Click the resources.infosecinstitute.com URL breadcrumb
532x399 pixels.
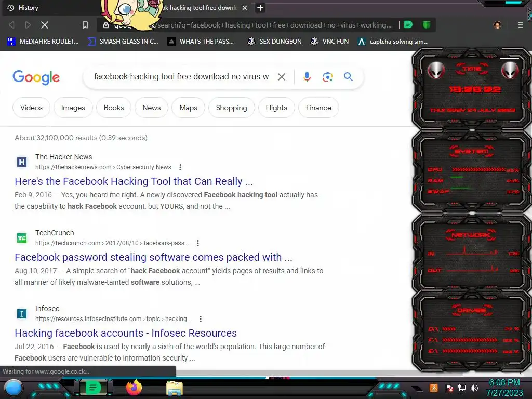click(x=113, y=319)
